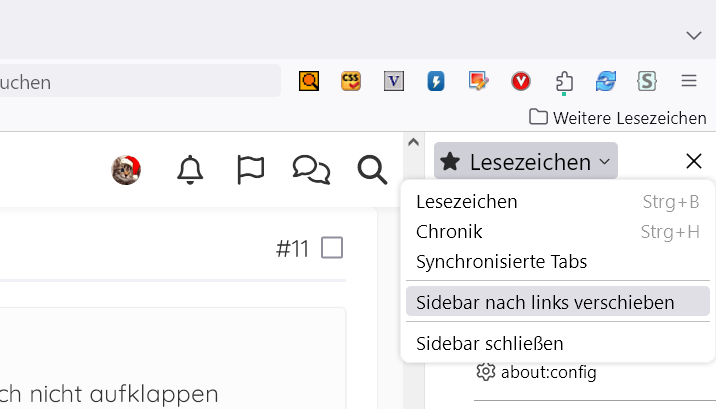Viewport: 716px width, 409px height.
Task: Click the Vivaldi red V extension icon
Action: 394,81
